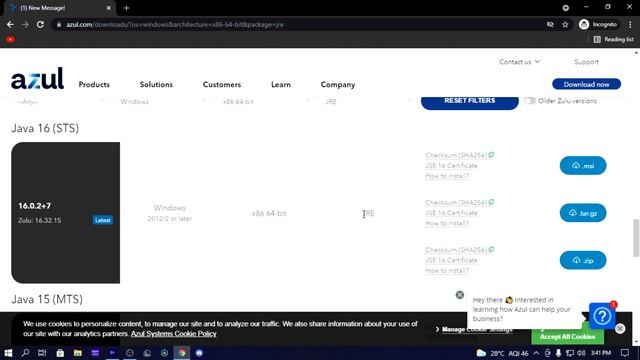Open Microsoft Store from taskbar
This screenshot has width=640, height=360.
(60, 353)
